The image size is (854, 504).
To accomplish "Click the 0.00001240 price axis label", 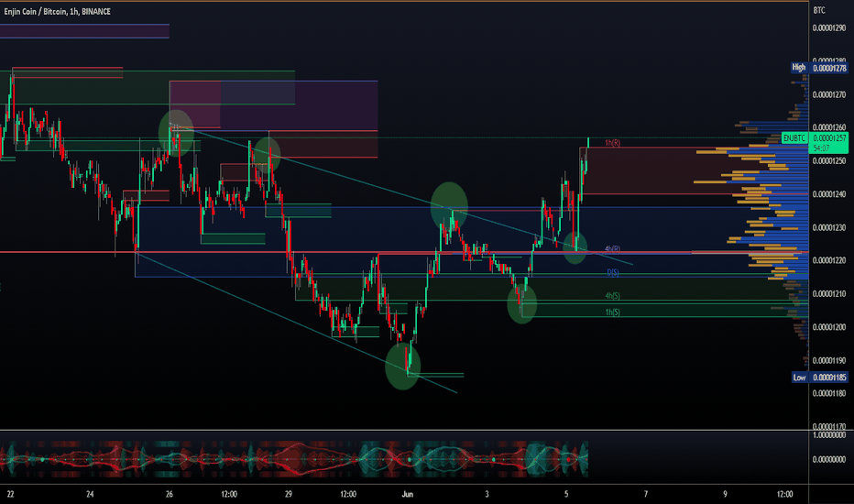I will pos(829,194).
